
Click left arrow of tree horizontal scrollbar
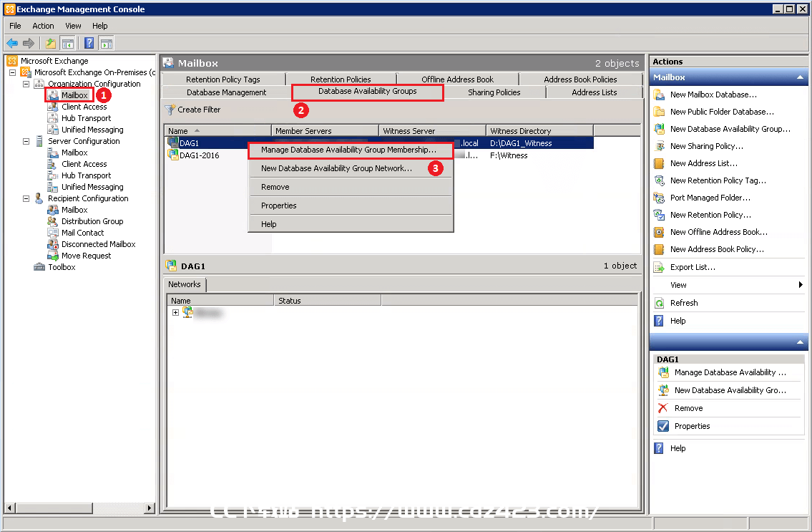[9, 508]
